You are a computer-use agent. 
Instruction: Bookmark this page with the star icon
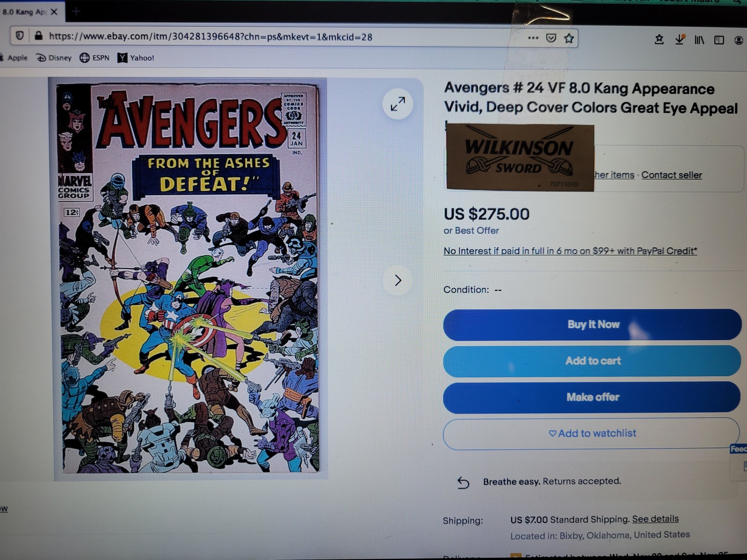(x=569, y=38)
